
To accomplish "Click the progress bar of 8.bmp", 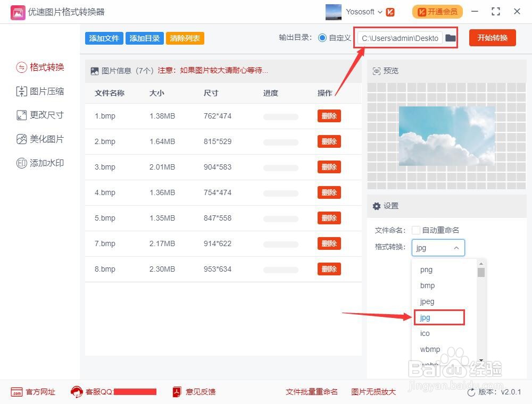I will pos(280,270).
